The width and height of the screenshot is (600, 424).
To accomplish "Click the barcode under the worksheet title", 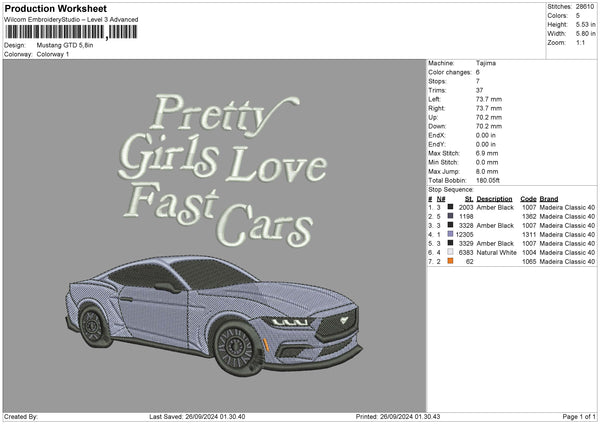I will click(x=71, y=32).
